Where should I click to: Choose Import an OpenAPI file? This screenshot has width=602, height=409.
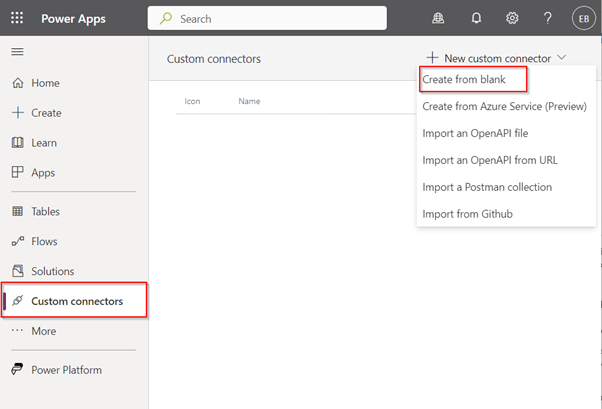[475, 133]
